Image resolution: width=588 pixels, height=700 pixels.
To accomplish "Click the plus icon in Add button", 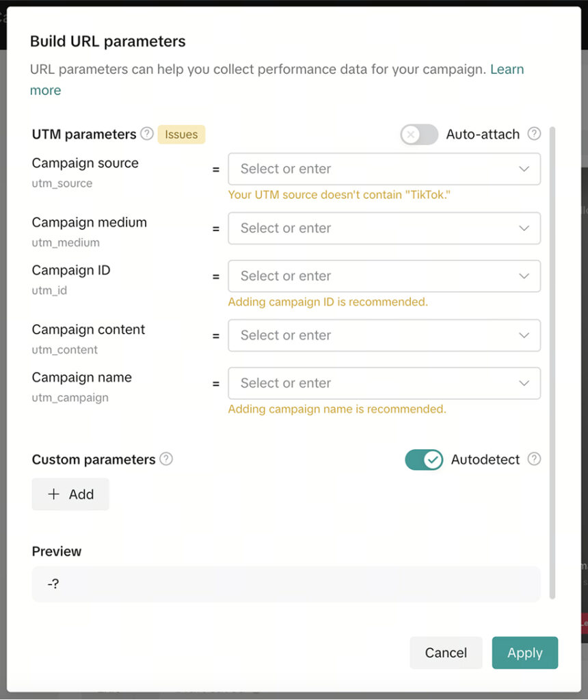I will coord(54,494).
